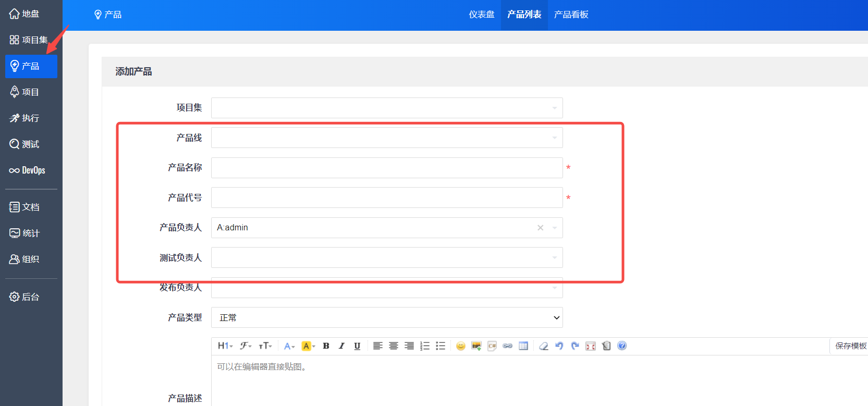Click 保存模板 button
868x406 pixels.
pyautogui.click(x=850, y=346)
